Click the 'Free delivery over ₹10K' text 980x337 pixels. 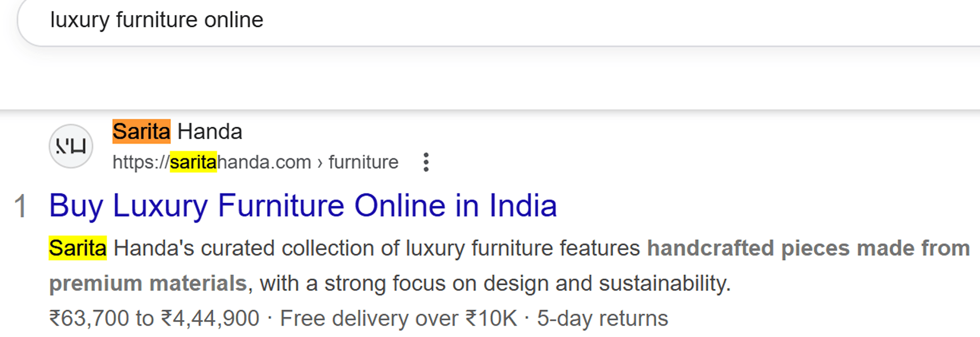coord(398,318)
